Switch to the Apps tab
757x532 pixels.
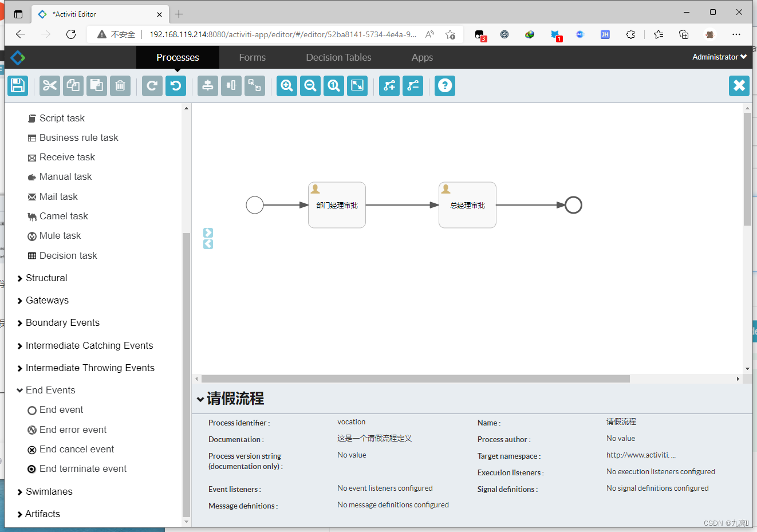422,57
